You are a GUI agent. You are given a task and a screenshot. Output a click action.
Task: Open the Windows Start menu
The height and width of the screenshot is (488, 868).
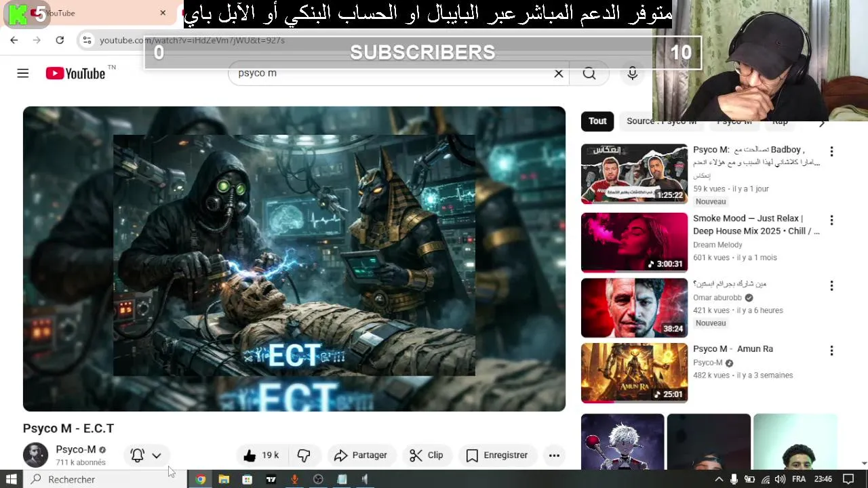11,479
